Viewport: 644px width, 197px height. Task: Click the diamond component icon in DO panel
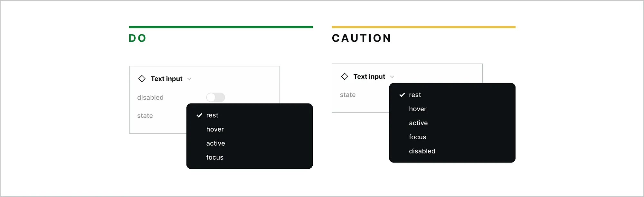point(142,79)
